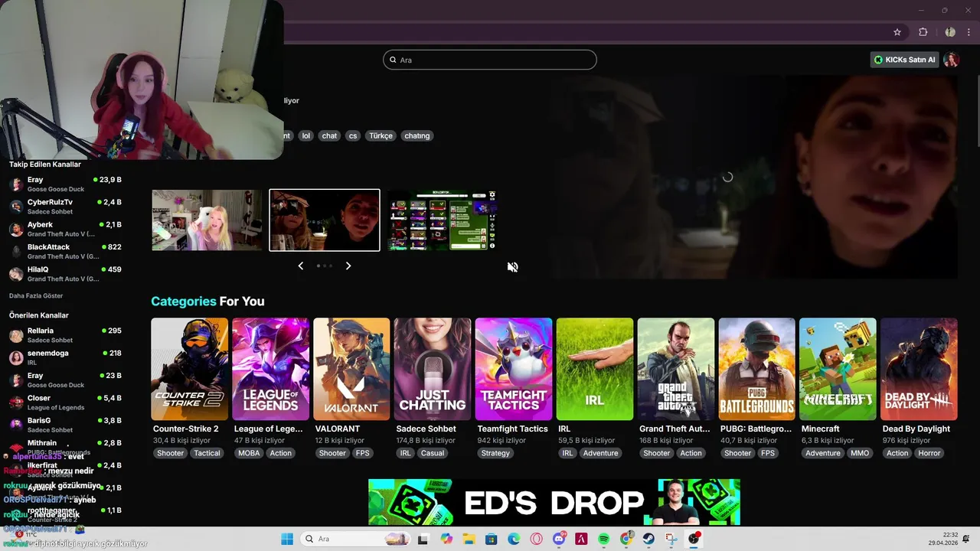Click the Horror tag under Dead By Daylight
This screenshot has height=551, width=980.
pyautogui.click(x=929, y=453)
